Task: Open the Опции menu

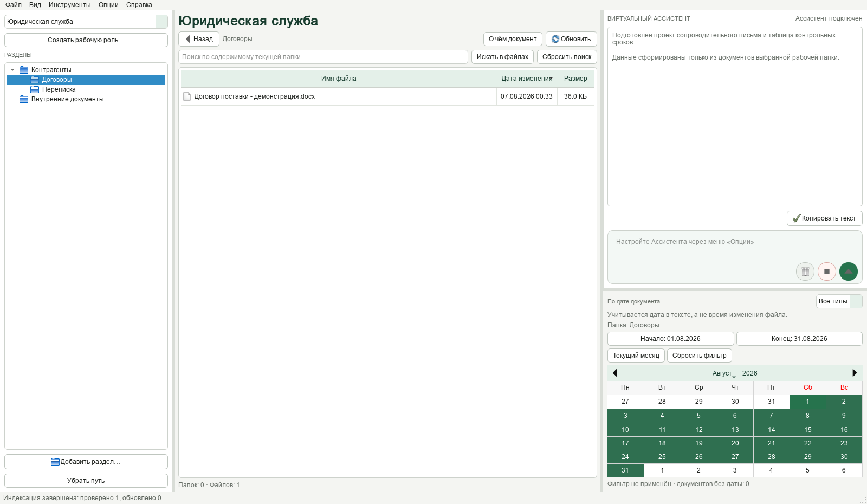Action: click(x=108, y=5)
